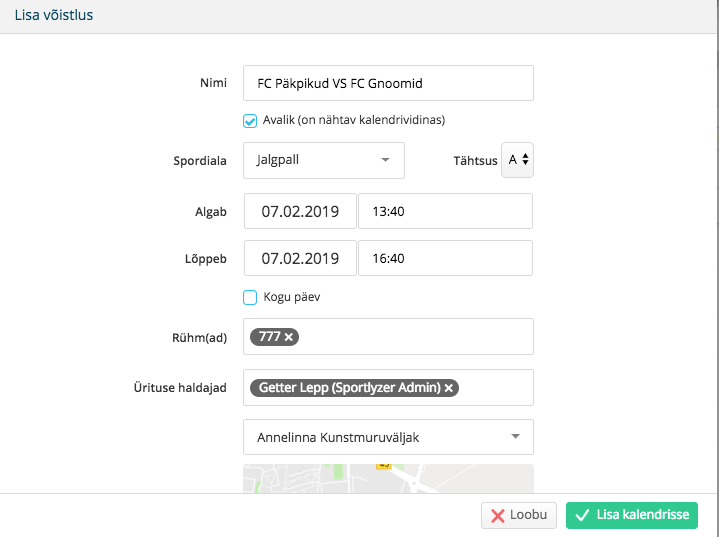Add the event via Lisa kalendrisse

(632, 515)
